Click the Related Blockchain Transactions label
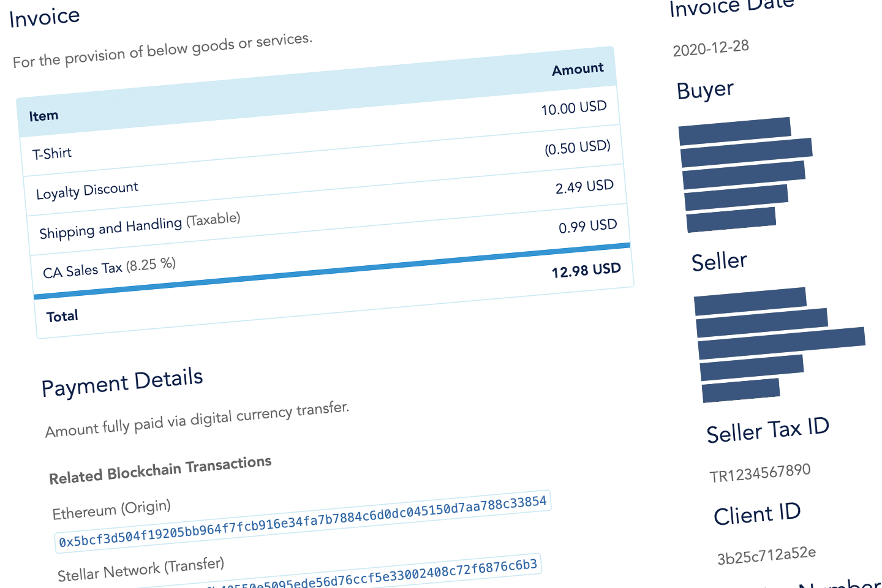882x588 pixels. pos(160,470)
